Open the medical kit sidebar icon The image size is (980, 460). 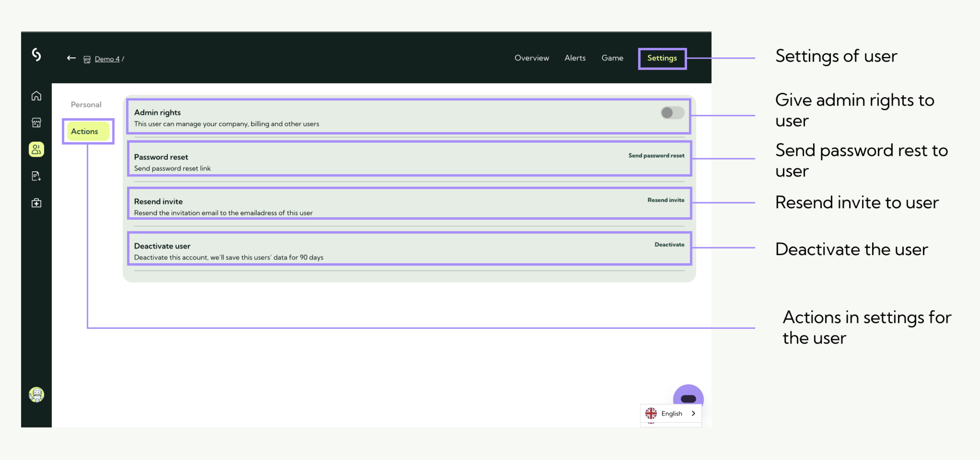pos(36,203)
